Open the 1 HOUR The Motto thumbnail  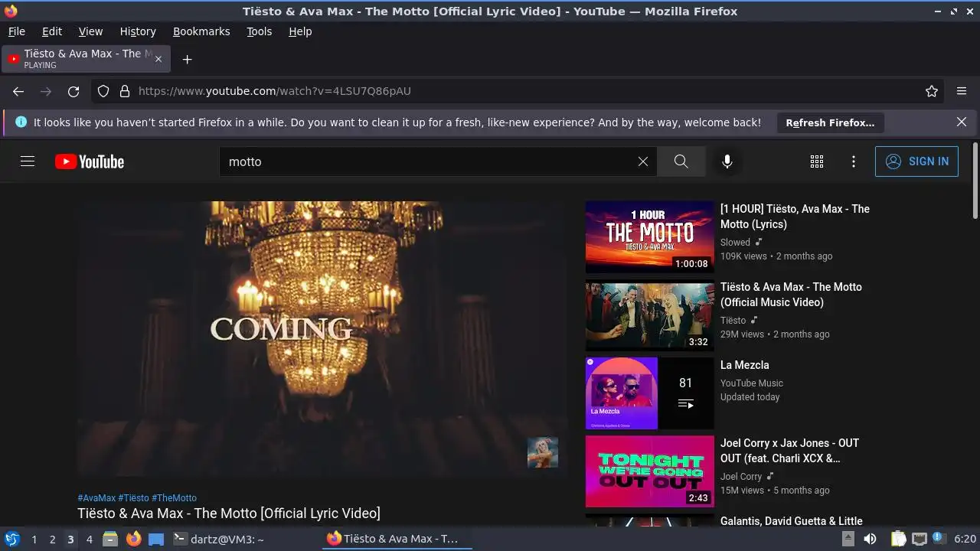(x=649, y=237)
